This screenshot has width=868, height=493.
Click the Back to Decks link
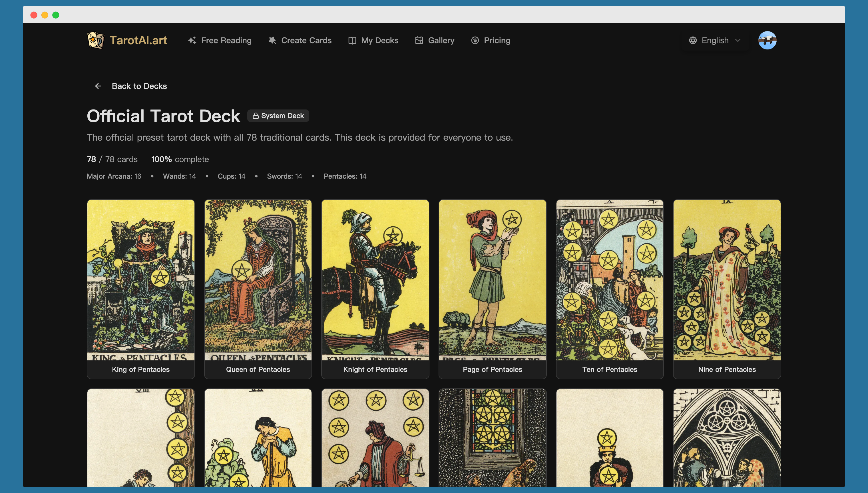tap(139, 86)
